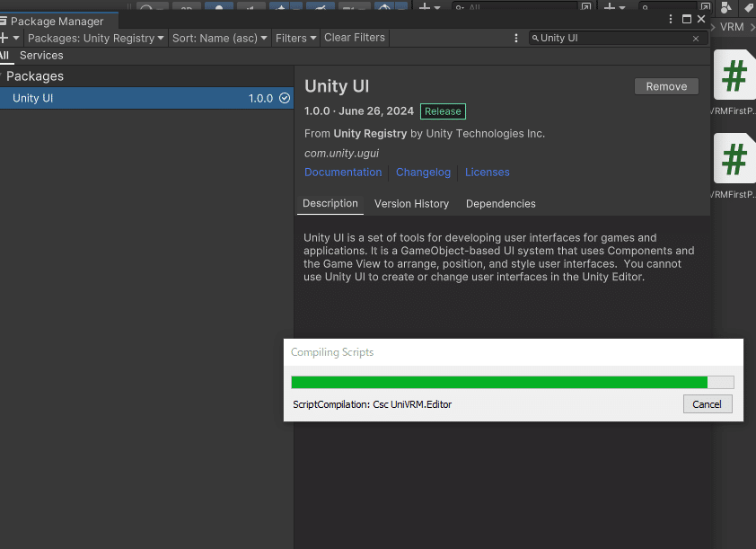Viewport: 756px width, 549px height.
Task: Click the green Release tag
Action: (x=443, y=111)
